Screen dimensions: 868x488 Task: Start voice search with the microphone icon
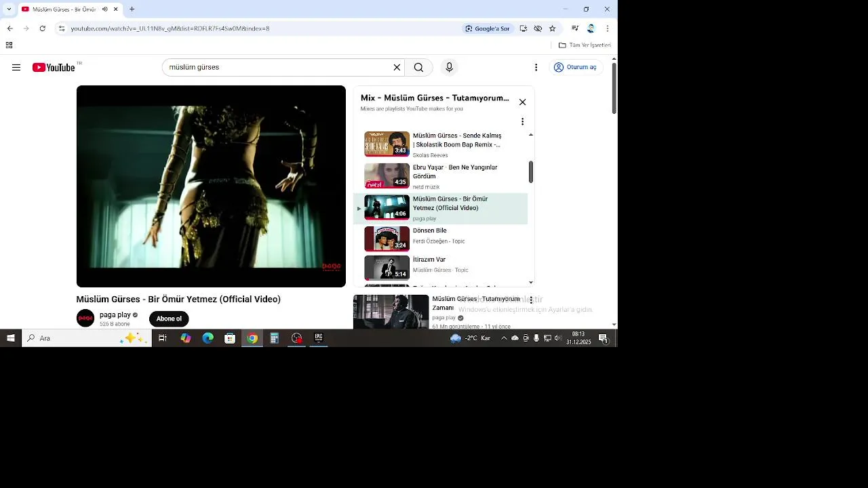point(449,67)
